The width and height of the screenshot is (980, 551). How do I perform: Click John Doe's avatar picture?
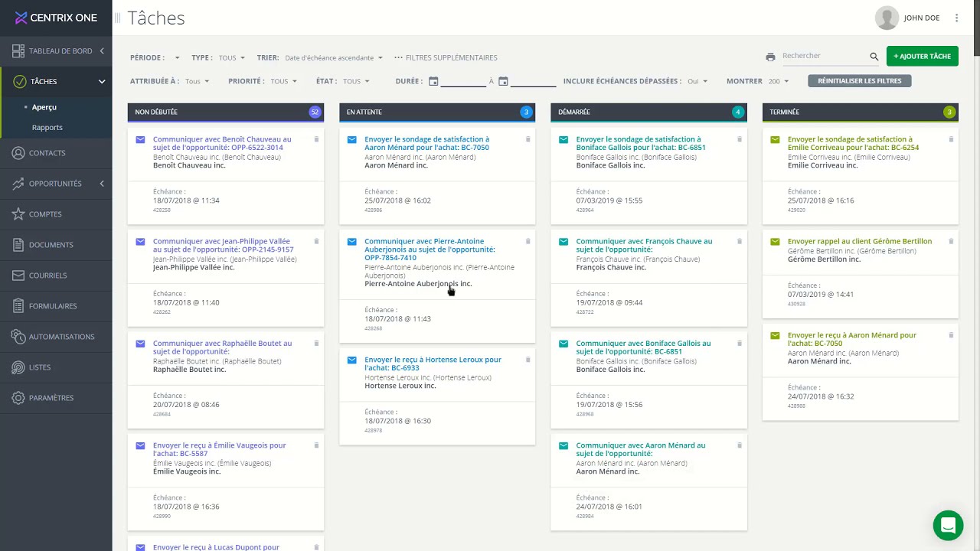coord(887,18)
